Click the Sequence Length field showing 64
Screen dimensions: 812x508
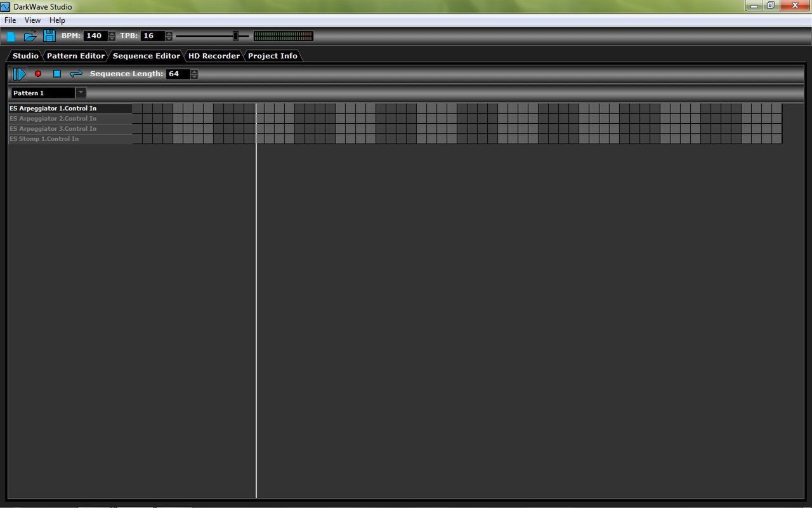point(178,74)
